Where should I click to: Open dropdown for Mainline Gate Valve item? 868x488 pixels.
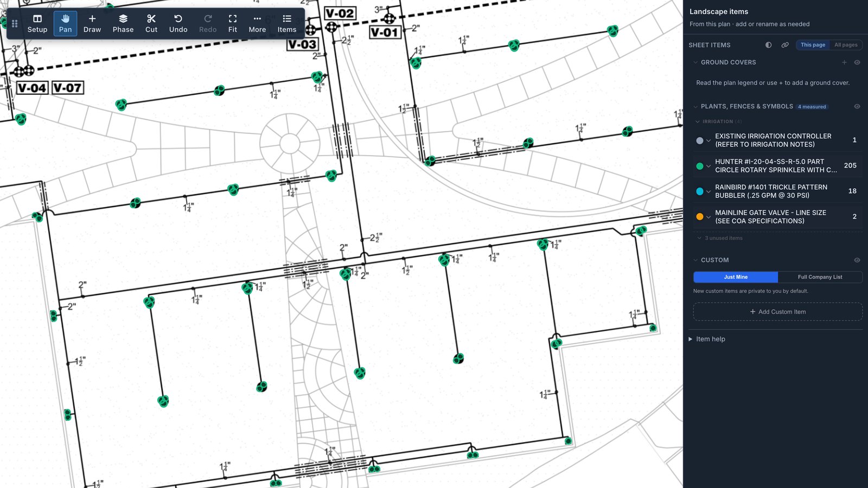click(709, 217)
